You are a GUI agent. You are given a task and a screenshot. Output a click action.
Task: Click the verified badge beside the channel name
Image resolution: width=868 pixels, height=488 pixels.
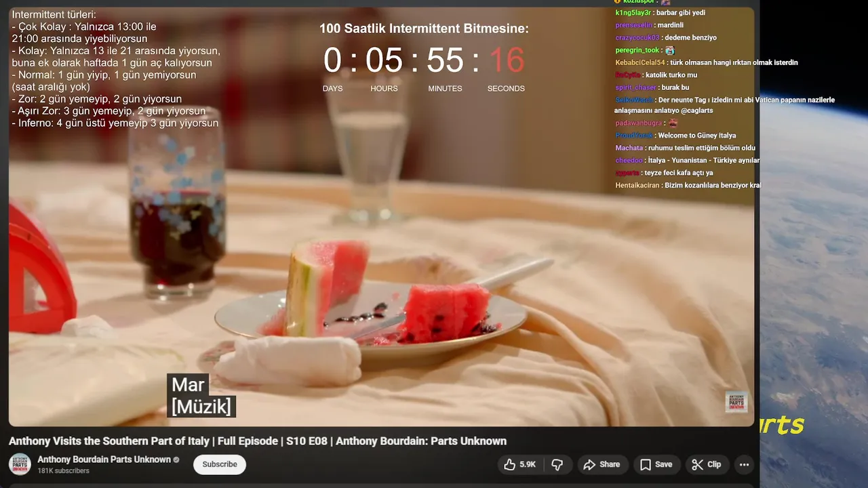(176, 460)
